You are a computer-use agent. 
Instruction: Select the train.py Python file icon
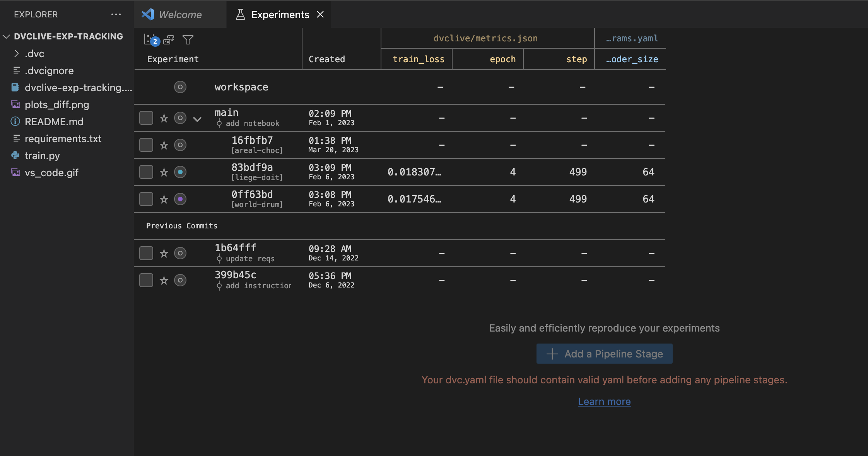pyautogui.click(x=15, y=156)
